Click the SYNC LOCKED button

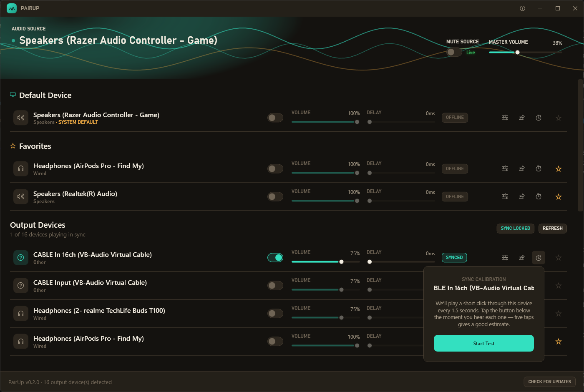pyautogui.click(x=515, y=229)
